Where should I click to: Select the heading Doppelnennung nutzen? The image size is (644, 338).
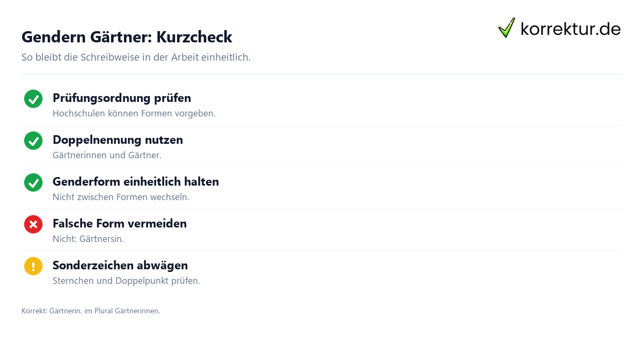pyautogui.click(x=118, y=140)
